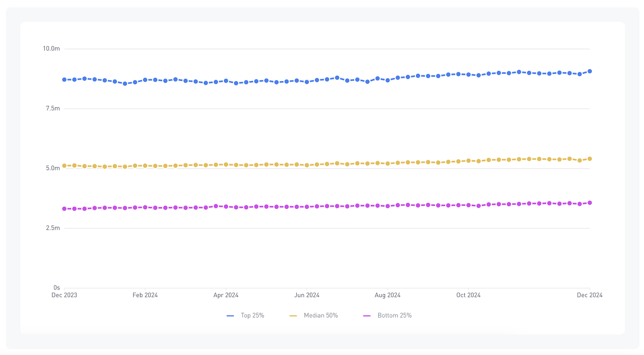Select the first Median 50% point at Dec 2023
This screenshot has height=355, width=644.
point(64,166)
